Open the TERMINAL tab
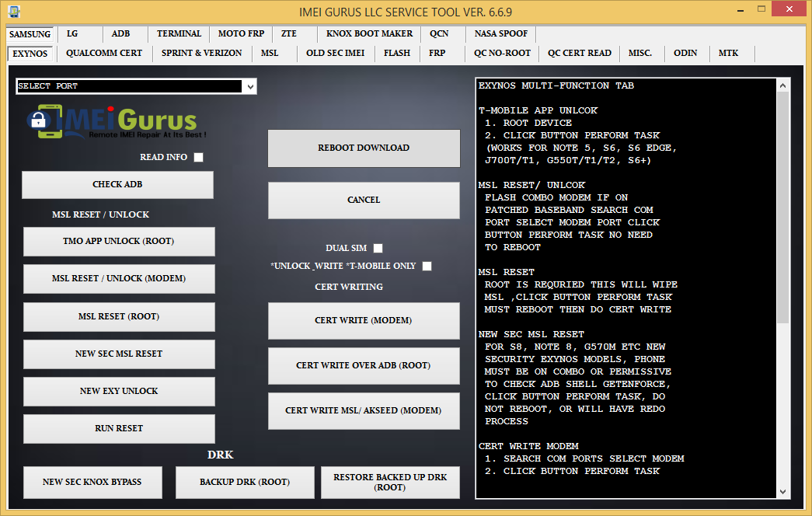The height and width of the screenshot is (516, 812). [179, 33]
